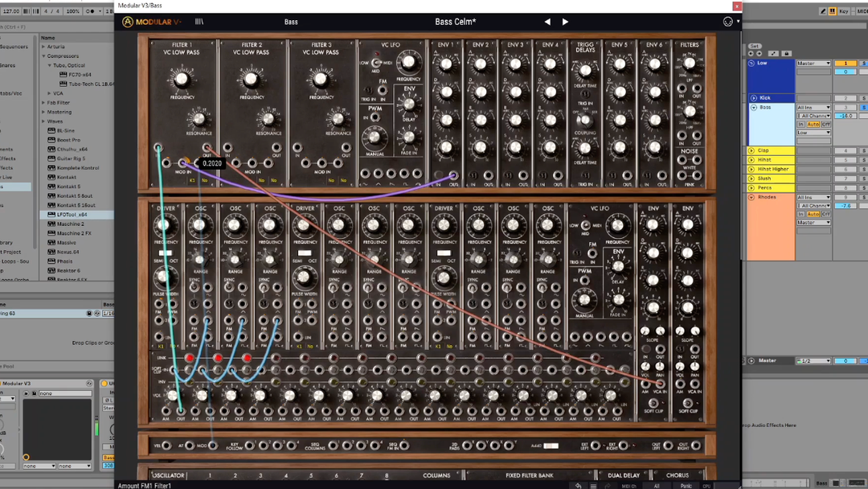
Task: Collapse the Compressors folder
Action: tap(43, 56)
